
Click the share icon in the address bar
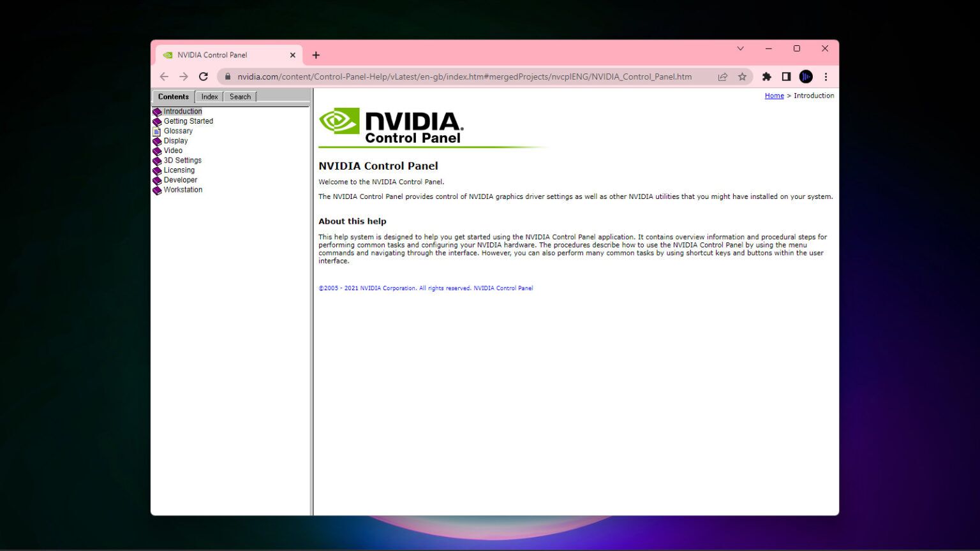722,77
